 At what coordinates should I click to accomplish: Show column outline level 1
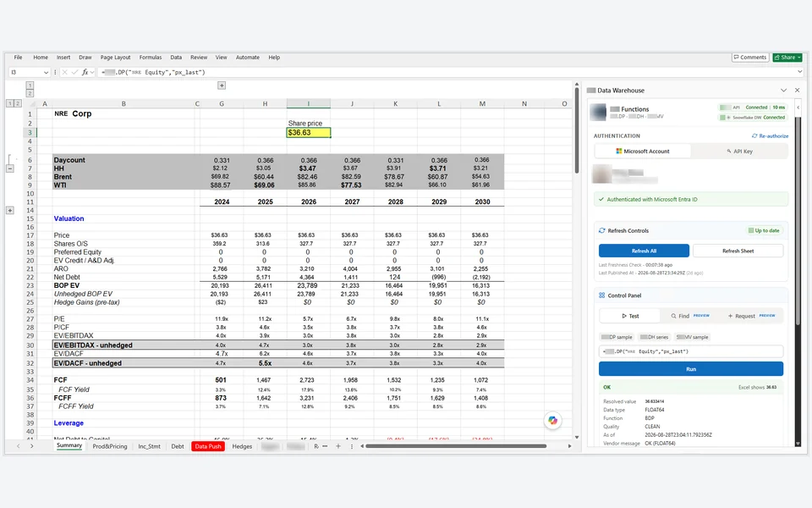pyautogui.click(x=30, y=85)
